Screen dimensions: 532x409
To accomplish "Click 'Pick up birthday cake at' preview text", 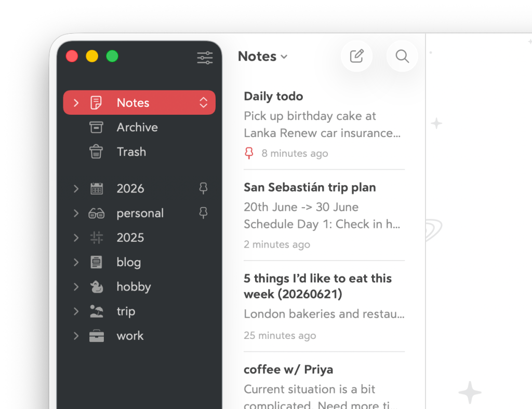I will click(x=310, y=116).
